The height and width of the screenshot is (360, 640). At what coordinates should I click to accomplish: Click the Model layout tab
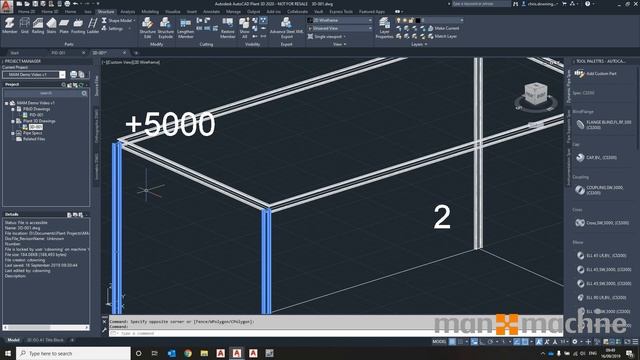point(13,340)
